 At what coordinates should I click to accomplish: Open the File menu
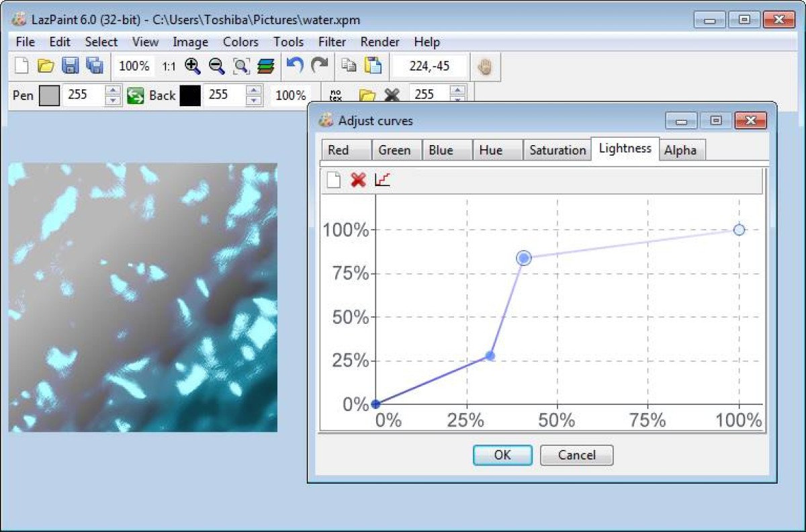coord(25,42)
